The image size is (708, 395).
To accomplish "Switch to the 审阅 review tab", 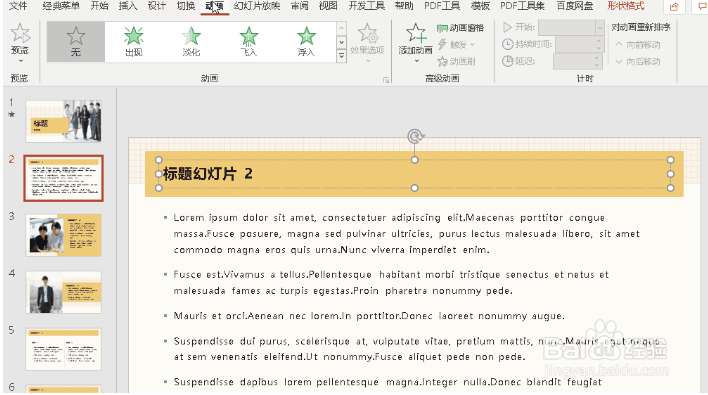I will click(299, 6).
